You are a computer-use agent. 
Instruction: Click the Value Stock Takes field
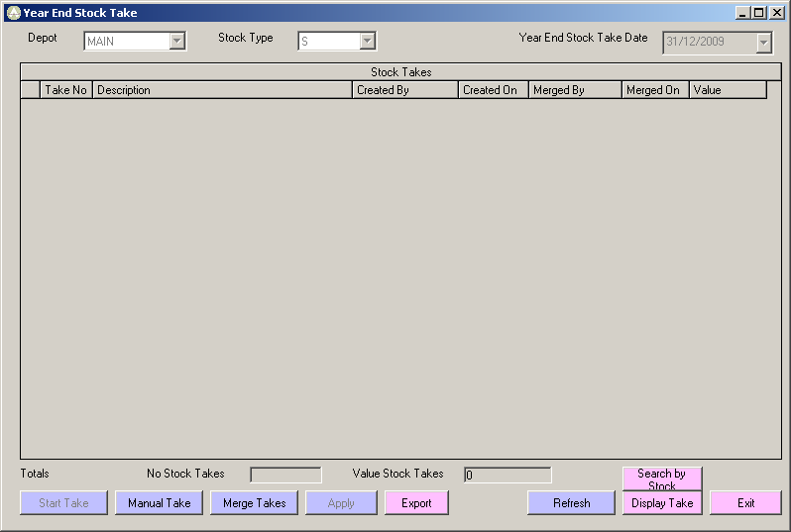click(x=508, y=475)
